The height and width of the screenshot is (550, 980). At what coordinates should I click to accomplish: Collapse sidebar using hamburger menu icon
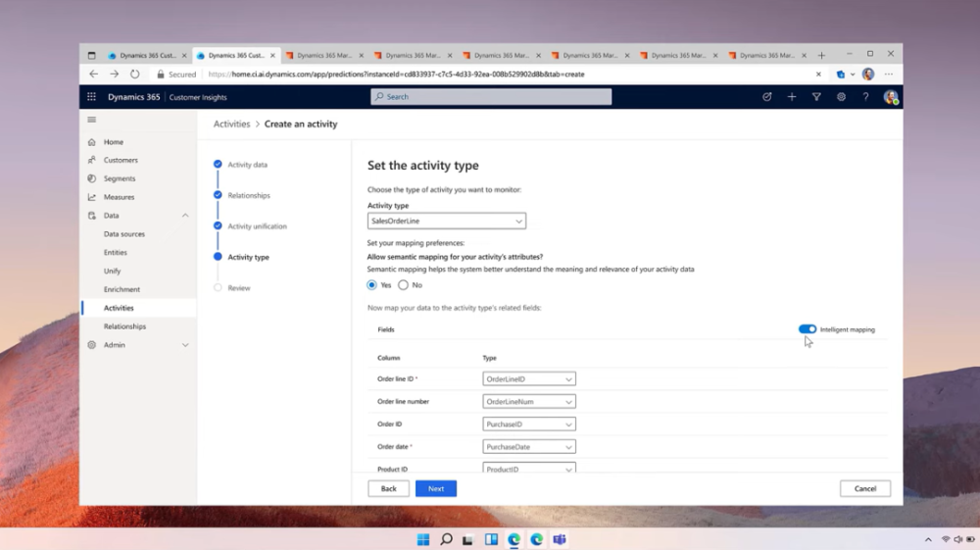click(x=92, y=120)
